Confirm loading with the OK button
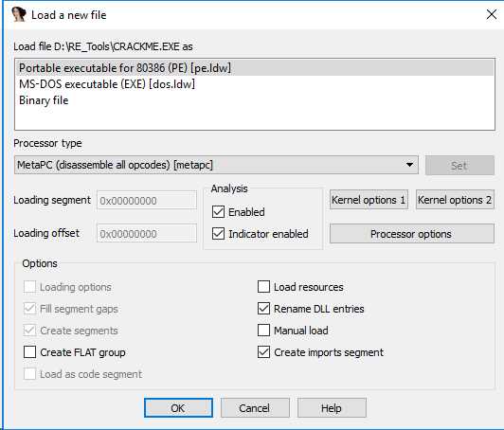The height and width of the screenshot is (430, 504). click(x=178, y=408)
